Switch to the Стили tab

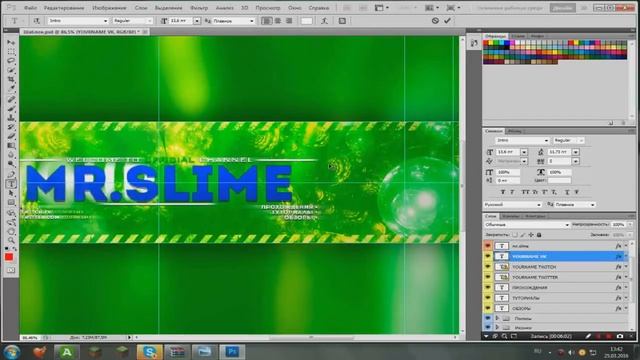518,36
